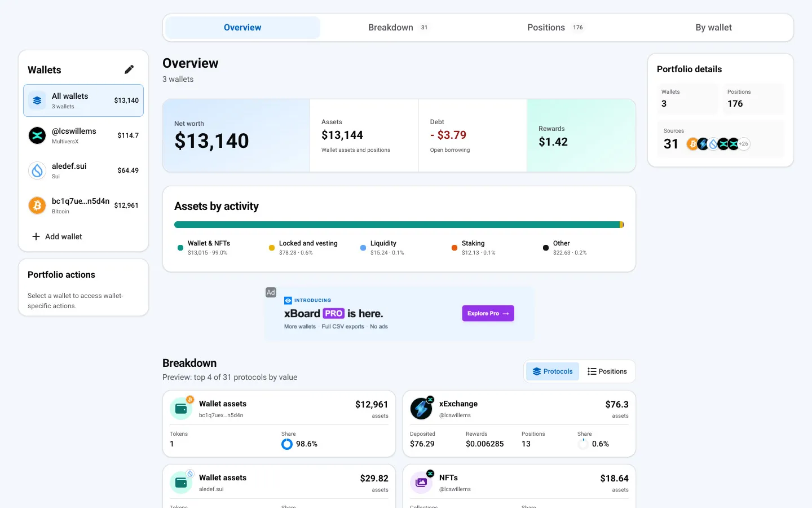
Task: Click the xExchange protocol logo
Action: (x=421, y=409)
